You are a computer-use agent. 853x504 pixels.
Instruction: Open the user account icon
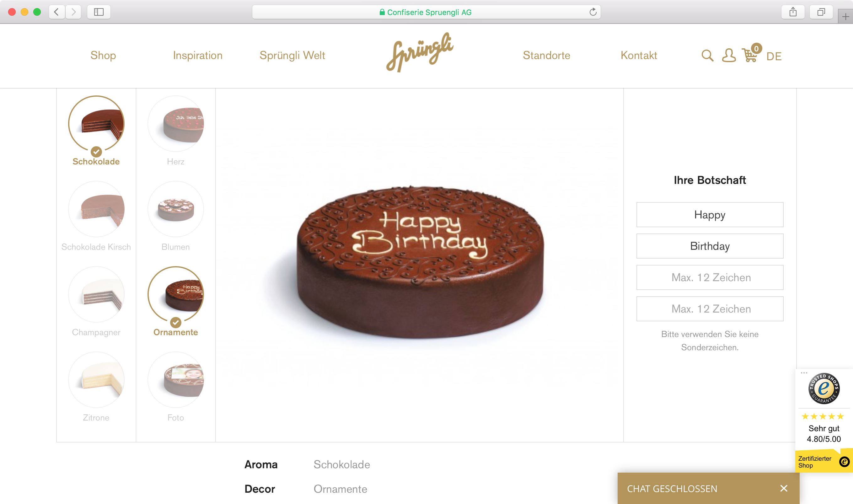[x=729, y=55]
